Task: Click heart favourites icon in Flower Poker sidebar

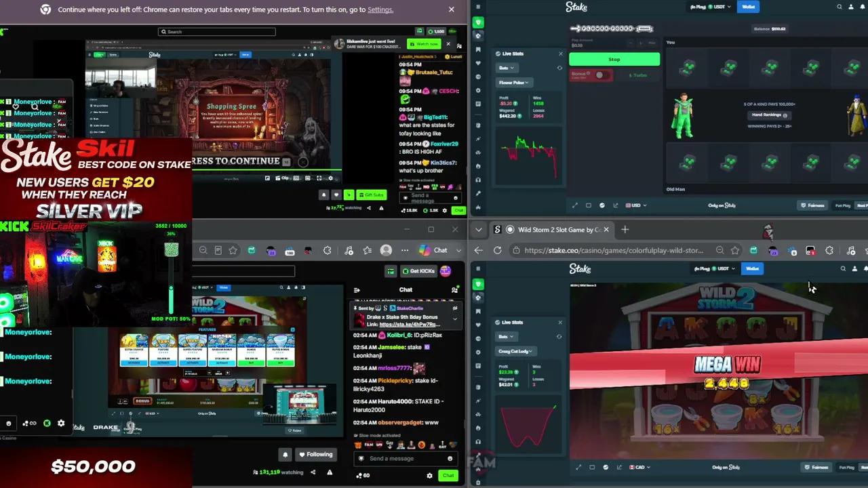Action: pos(478,63)
